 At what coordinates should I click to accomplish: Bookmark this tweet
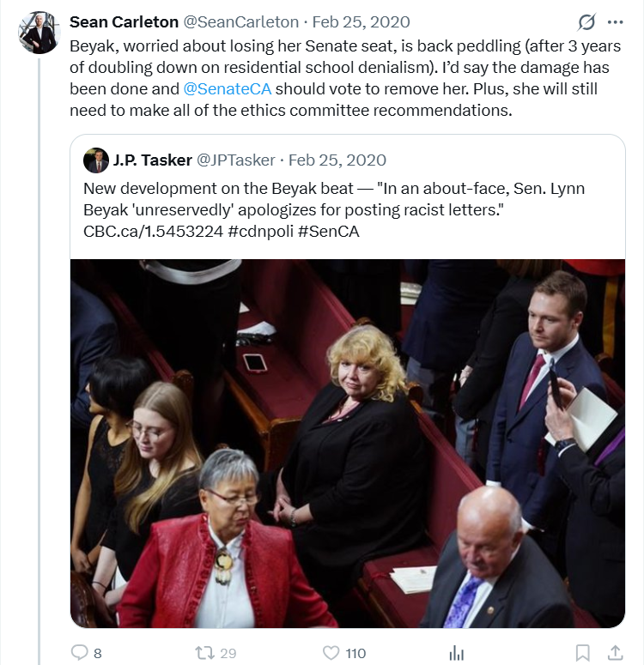(582, 652)
